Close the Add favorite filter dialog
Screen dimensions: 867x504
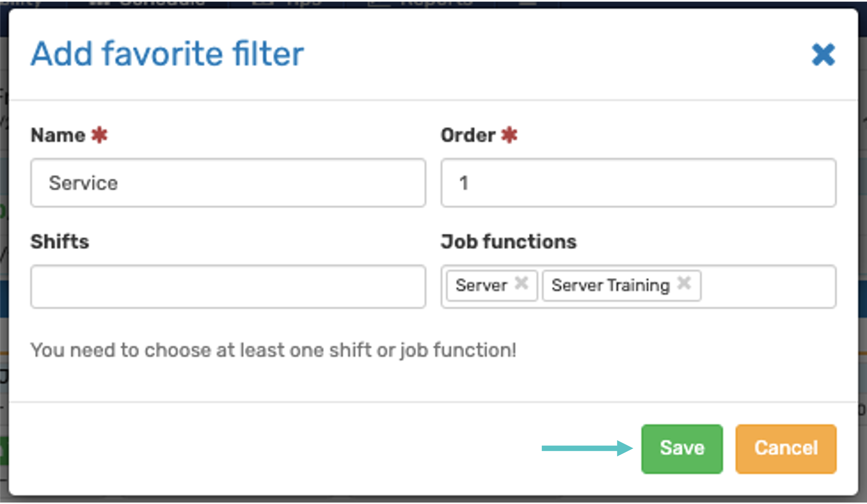(823, 55)
